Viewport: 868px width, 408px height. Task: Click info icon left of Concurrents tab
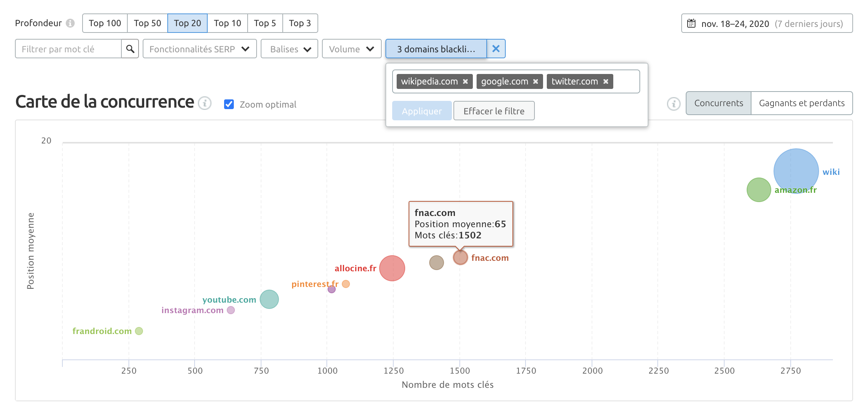(673, 104)
